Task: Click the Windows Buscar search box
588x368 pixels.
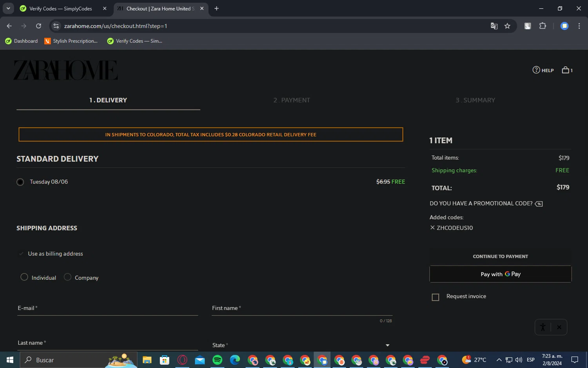Action: tap(78, 360)
